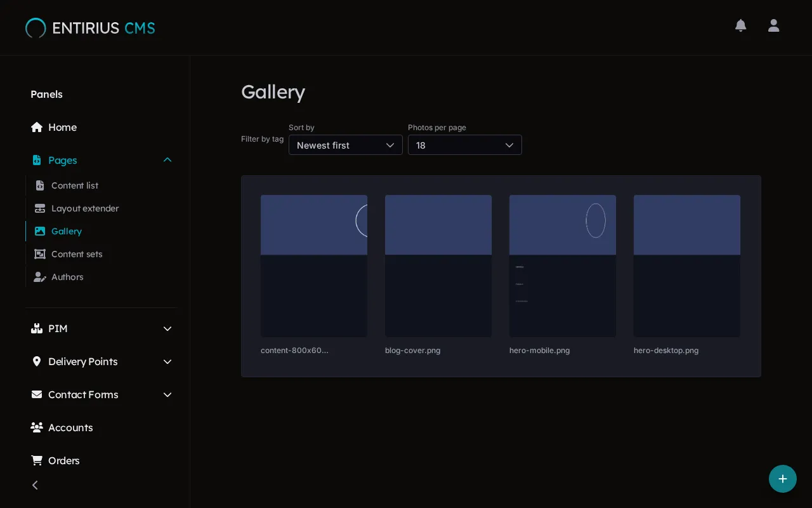Click the Authors pen icon
This screenshot has height=508, width=812.
[40, 277]
